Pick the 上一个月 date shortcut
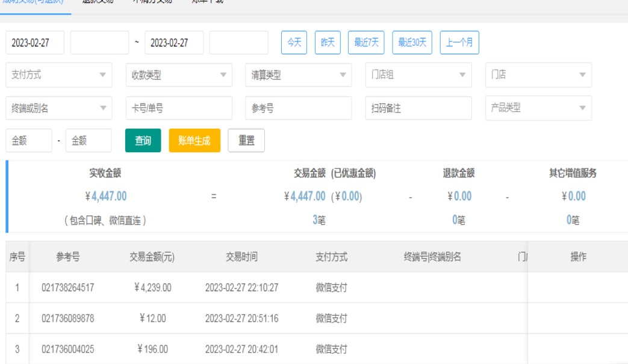 (459, 43)
